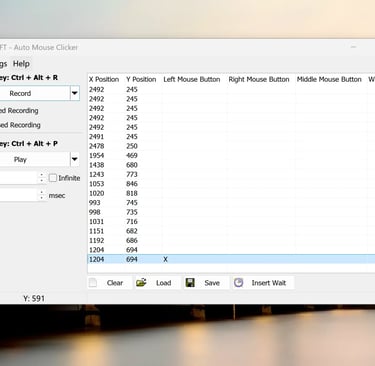
Task: Click the Right Mouse Button column header
Action: [x=259, y=79]
